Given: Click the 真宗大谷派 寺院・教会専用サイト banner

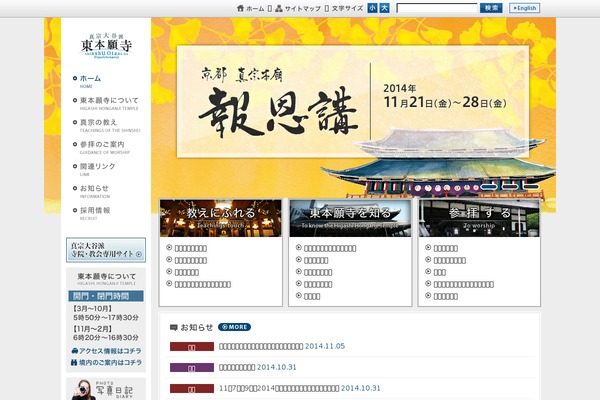Looking at the screenshot, I should tap(106, 250).
